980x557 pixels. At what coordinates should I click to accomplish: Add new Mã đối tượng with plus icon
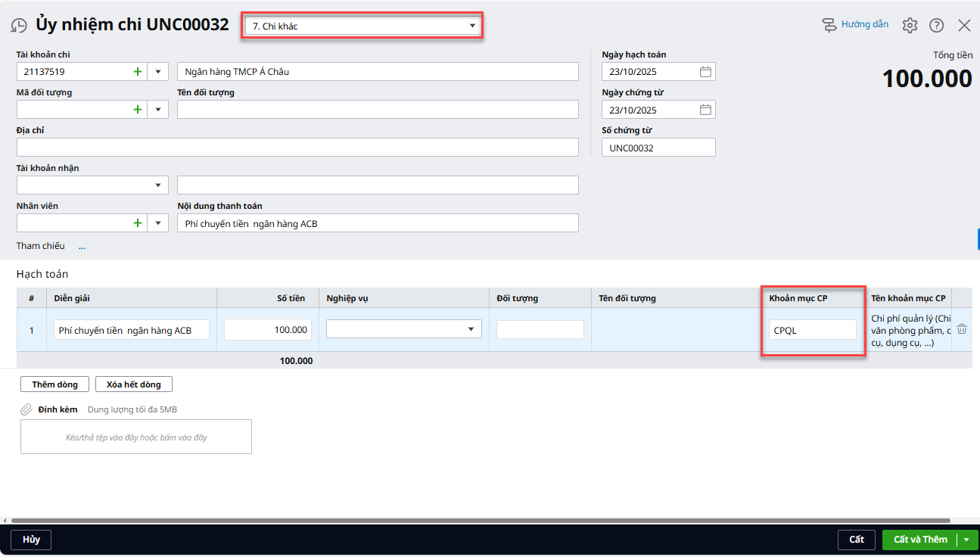coord(138,110)
